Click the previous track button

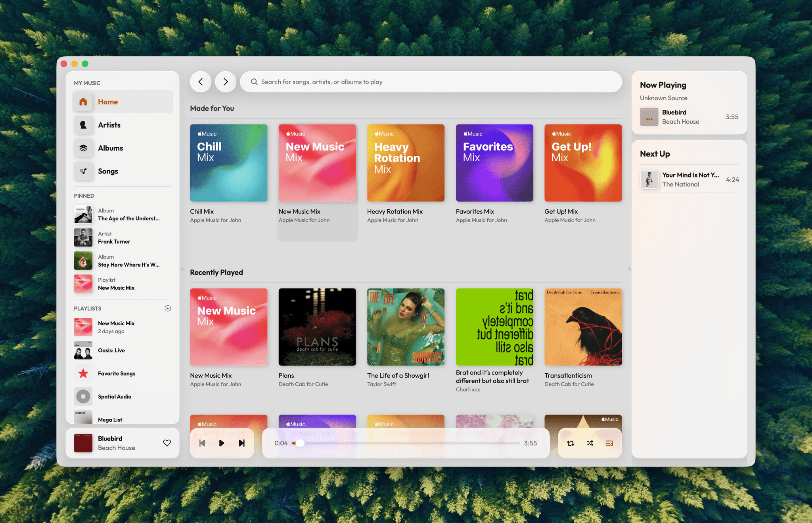[x=202, y=443]
